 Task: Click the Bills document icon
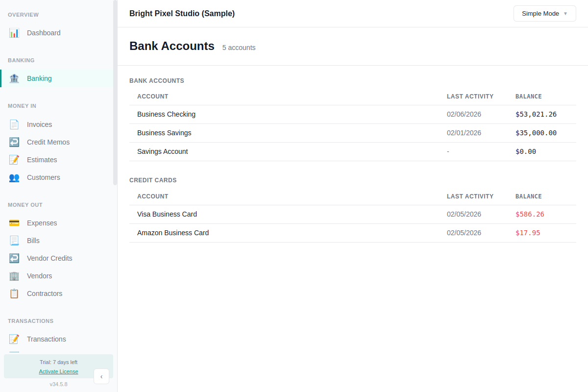(x=14, y=240)
